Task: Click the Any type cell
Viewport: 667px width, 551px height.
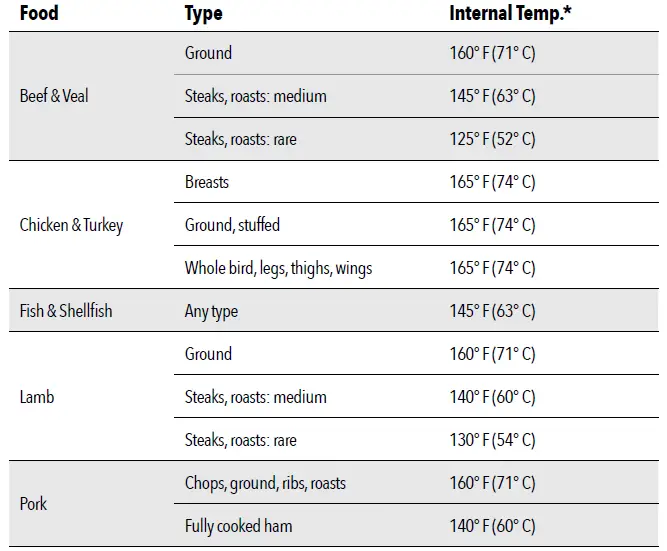Action: tap(211, 311)
